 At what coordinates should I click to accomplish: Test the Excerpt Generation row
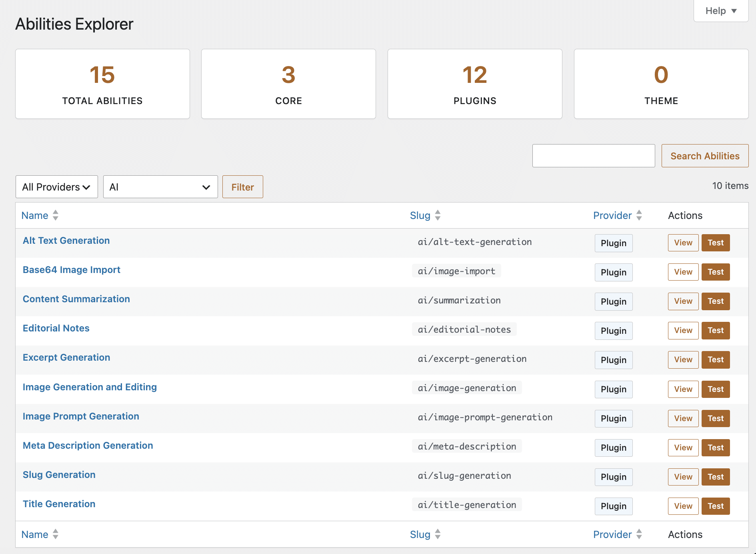[x=716, y=359]
